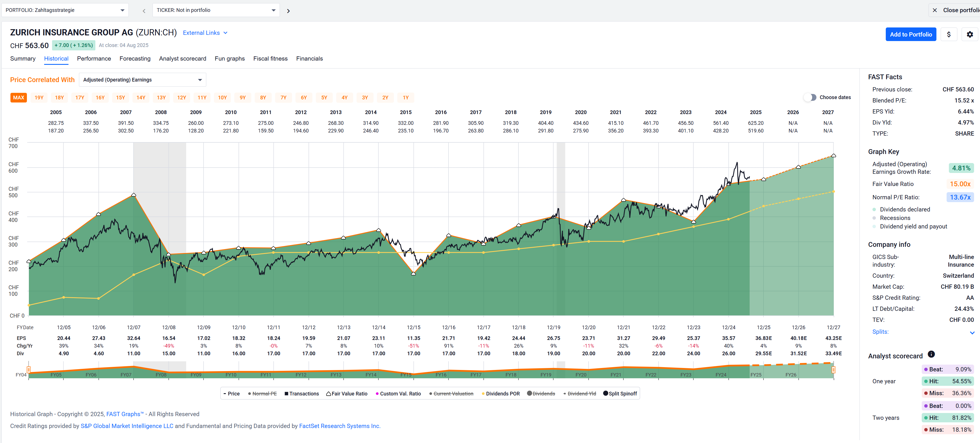Open S&P Global Market Intelligence LLC link
Screen dimensions: 980x443
tap(127, 426)
